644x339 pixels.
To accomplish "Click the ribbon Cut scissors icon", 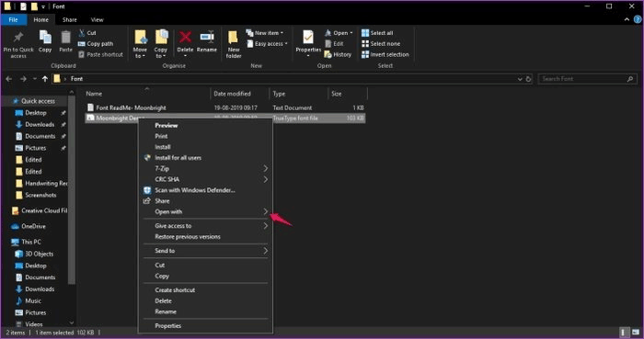I will click(81, 33).
